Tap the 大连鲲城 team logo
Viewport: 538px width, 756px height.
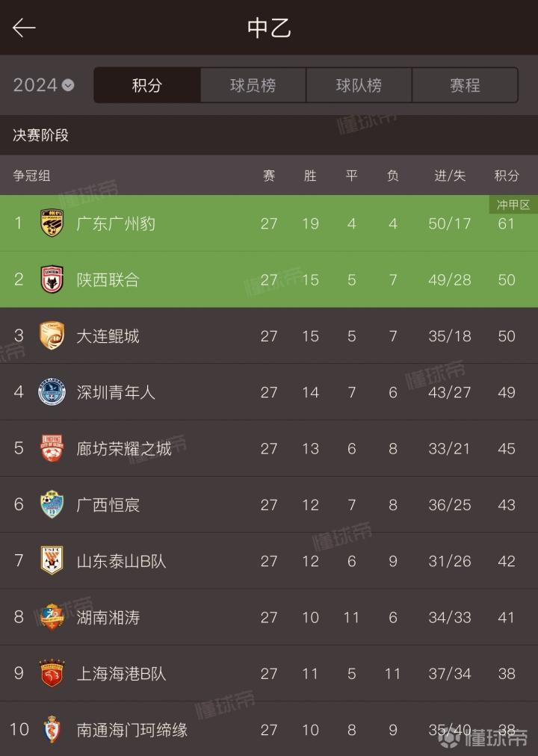52,336
